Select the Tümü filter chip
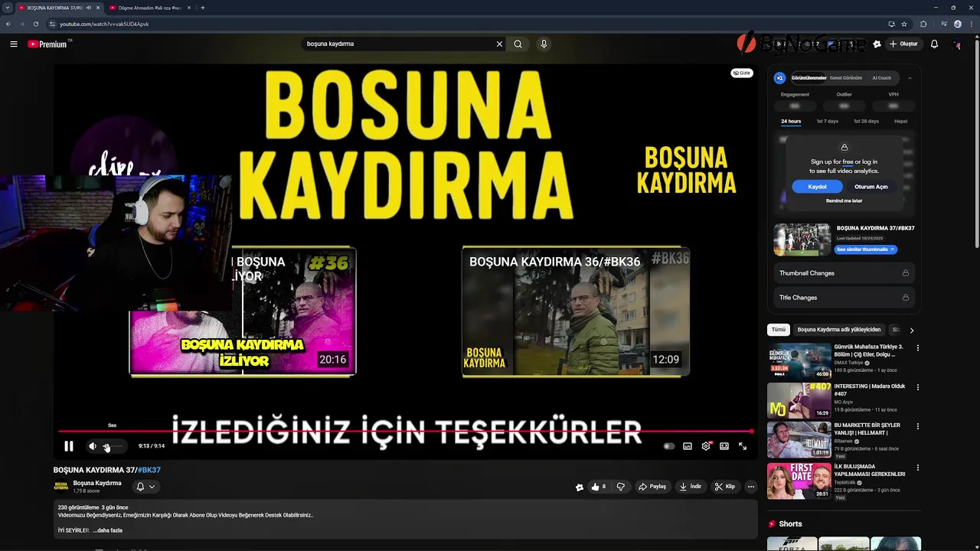The image size is (980, 551). point(779,330)
